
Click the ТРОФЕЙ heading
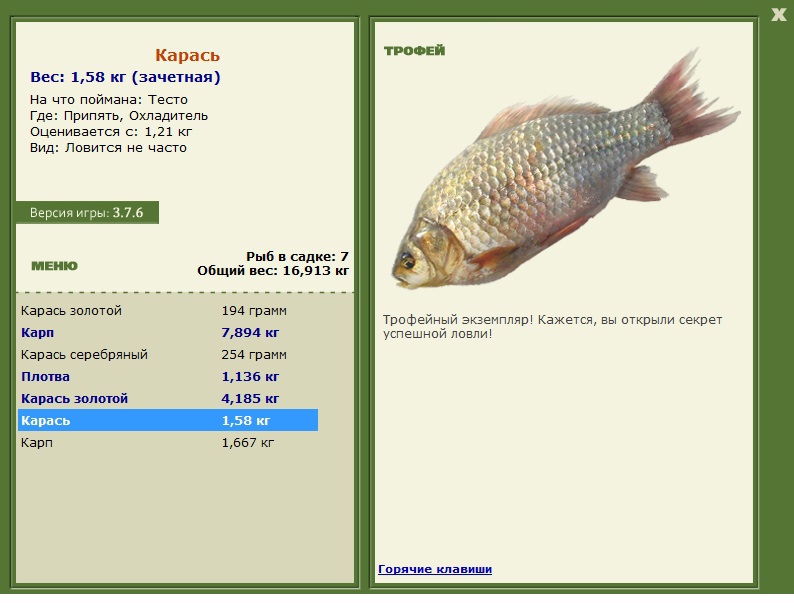pyautogui.click(x=414, y=51)
